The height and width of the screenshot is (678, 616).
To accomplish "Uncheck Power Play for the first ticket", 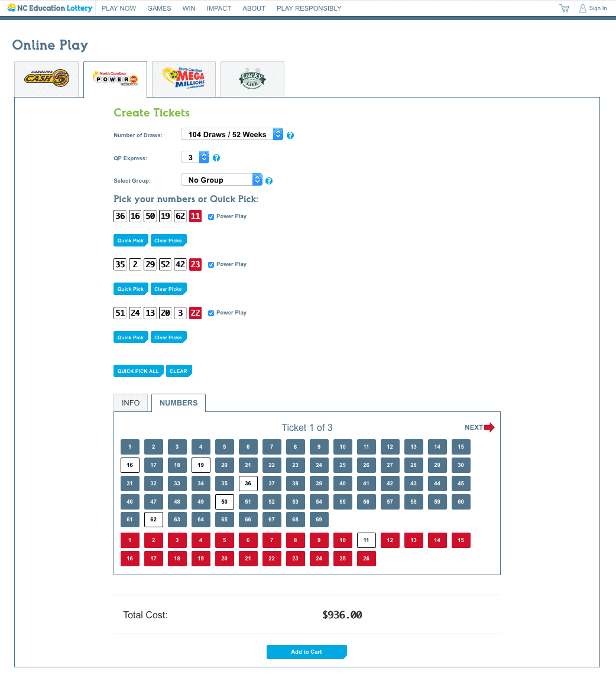I will click(x=211, y=217).
